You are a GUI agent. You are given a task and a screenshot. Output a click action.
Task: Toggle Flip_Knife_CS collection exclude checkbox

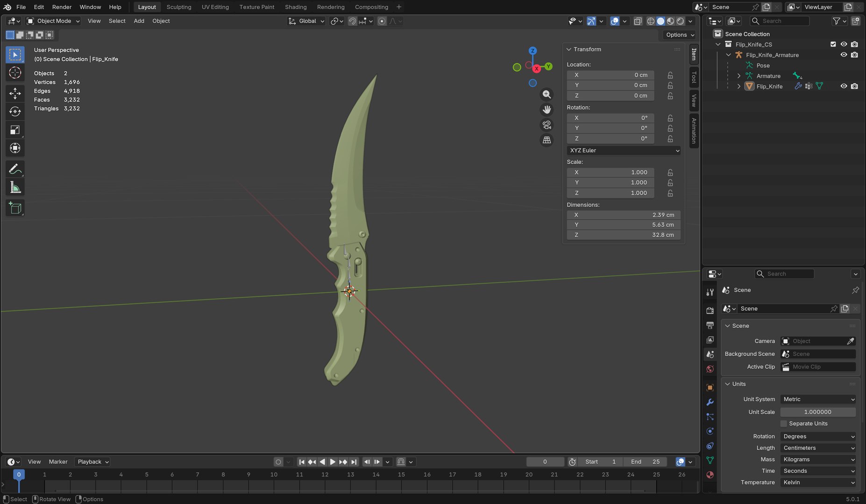833,44
